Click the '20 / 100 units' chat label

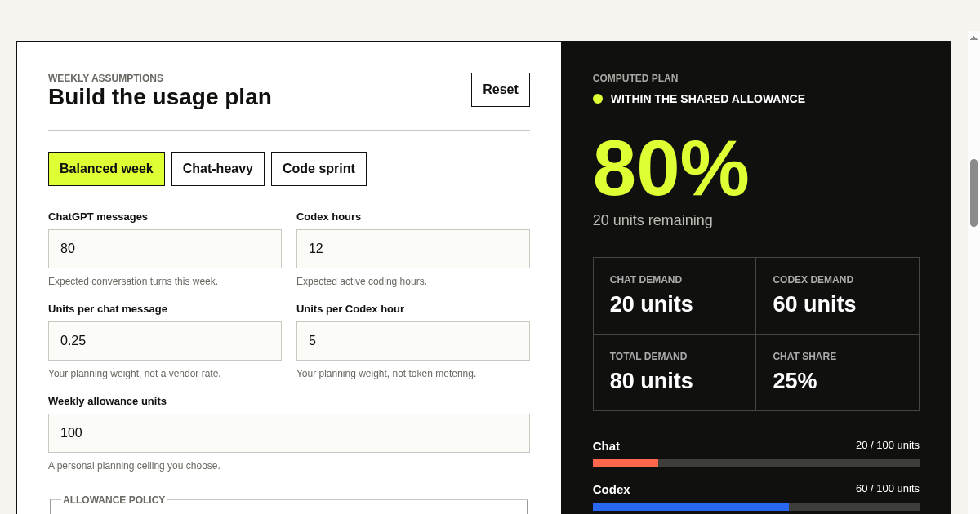click(888, 445)
